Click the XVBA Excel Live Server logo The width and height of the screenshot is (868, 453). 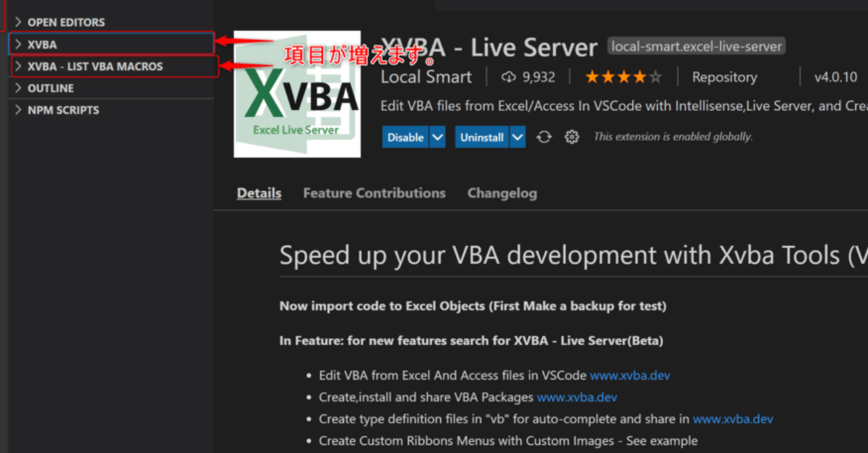297,94
